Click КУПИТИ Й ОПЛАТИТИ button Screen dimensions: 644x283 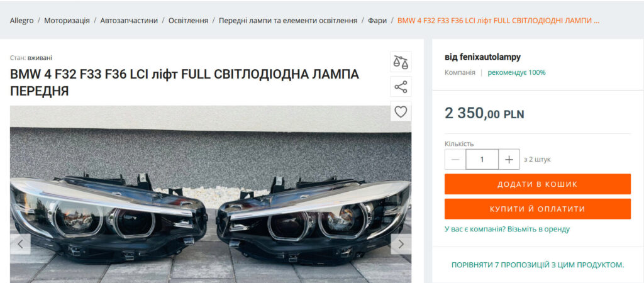(538, 209)
